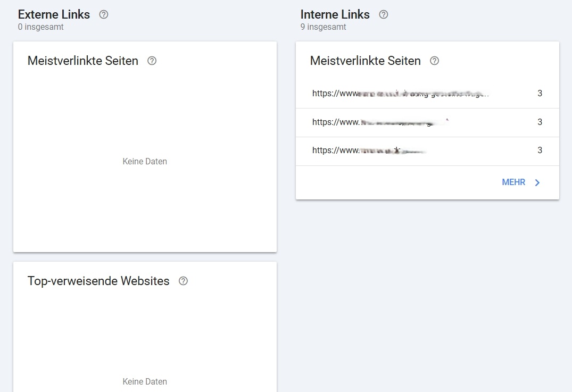Click help icon next to Externe Links heading

pyautogui.click(x=104, y=14)
